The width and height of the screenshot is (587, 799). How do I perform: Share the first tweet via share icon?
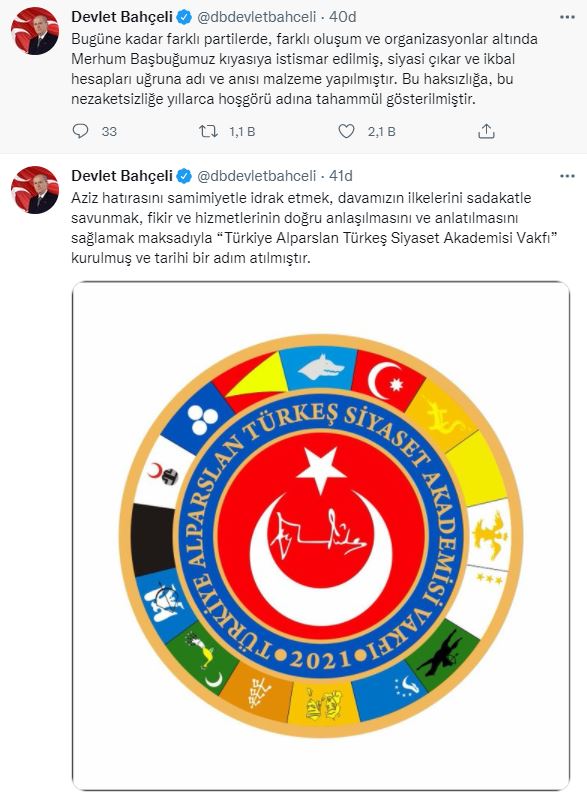click(487, 131)
